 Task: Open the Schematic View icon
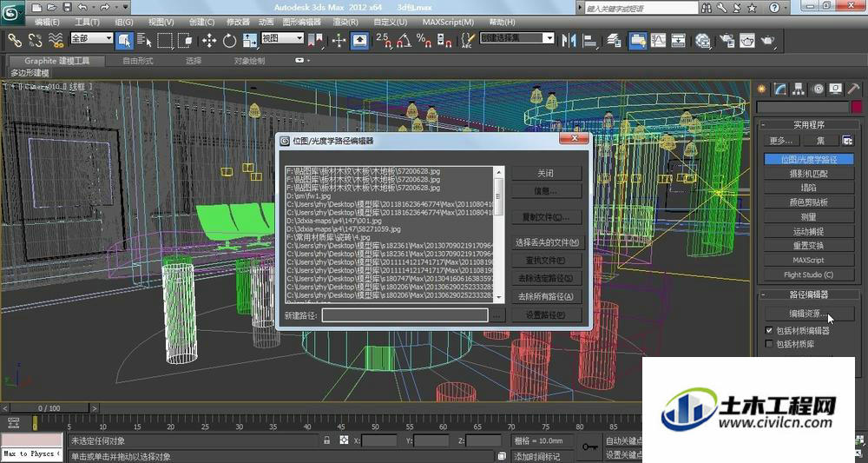click(679, 41)
